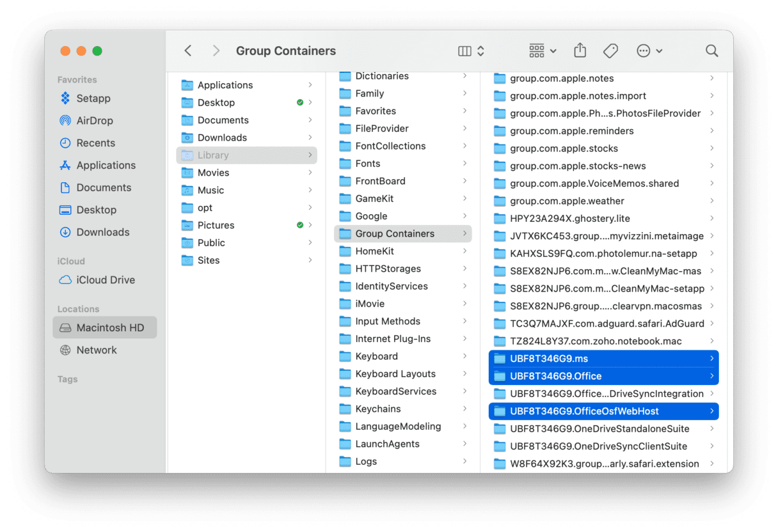Change view with column view switcher
This screenshot has height=532, width=778.
(472, 51)
